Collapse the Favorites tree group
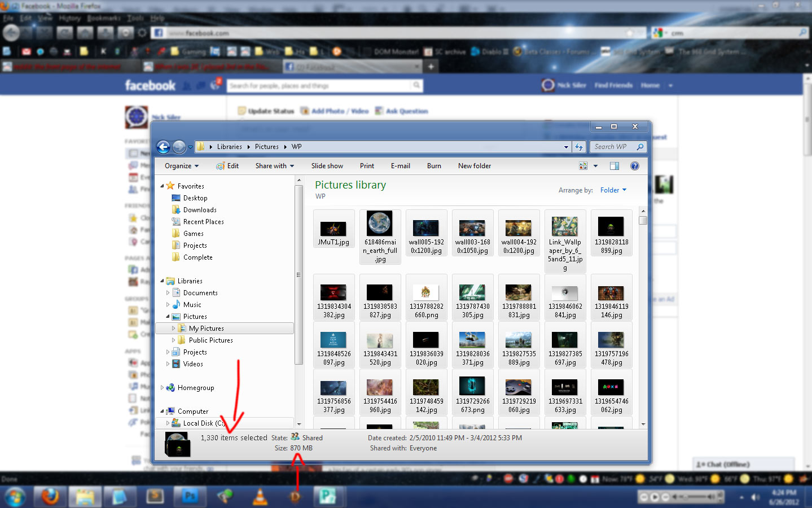The width and height of the screenshot is (812, 508). coord(162,186)
